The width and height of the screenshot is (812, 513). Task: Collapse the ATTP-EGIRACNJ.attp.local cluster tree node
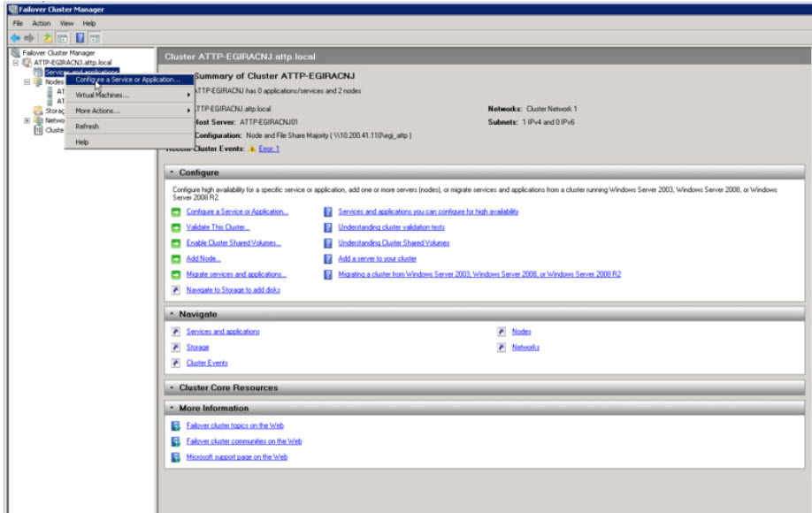pos(16,63)
